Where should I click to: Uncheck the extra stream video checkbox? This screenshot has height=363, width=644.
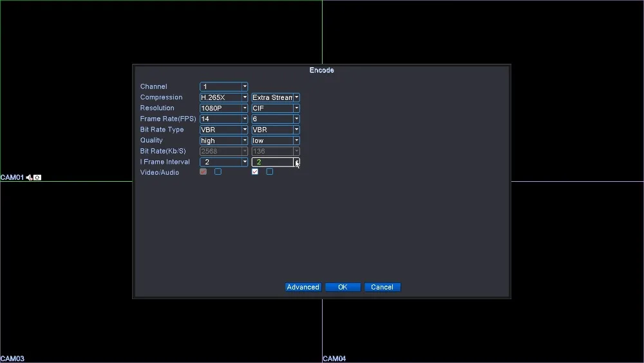pyautogui.click(x=255, y=172)
